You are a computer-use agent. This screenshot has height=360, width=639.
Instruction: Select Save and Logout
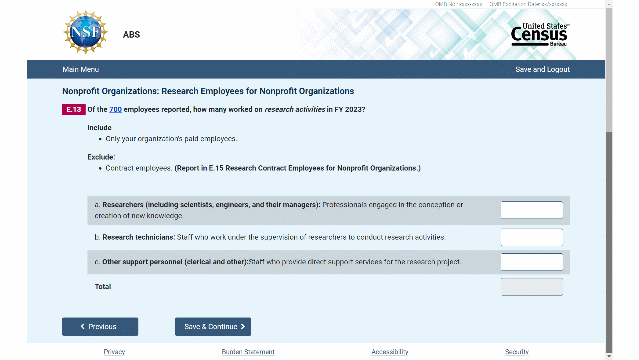click(542, 69)
